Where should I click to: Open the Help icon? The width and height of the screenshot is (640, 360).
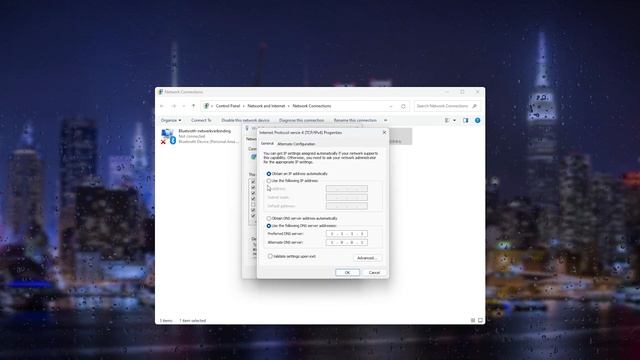[477, 120]
